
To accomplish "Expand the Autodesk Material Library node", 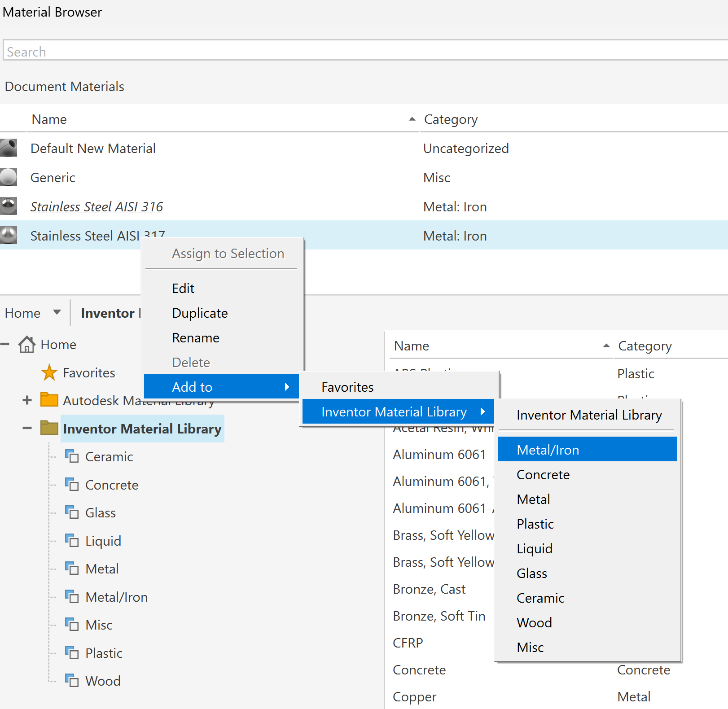I will coord(27,400).
